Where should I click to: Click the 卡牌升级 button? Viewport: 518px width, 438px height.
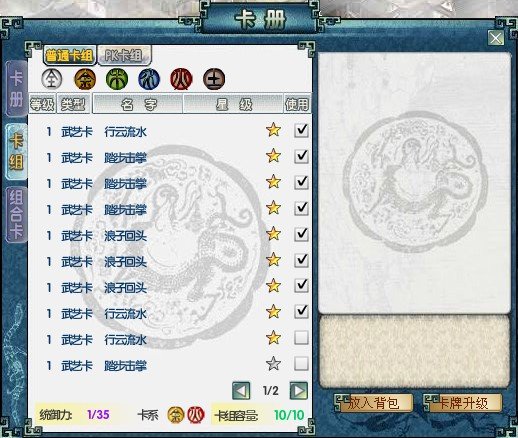click(x=463, y=403)
